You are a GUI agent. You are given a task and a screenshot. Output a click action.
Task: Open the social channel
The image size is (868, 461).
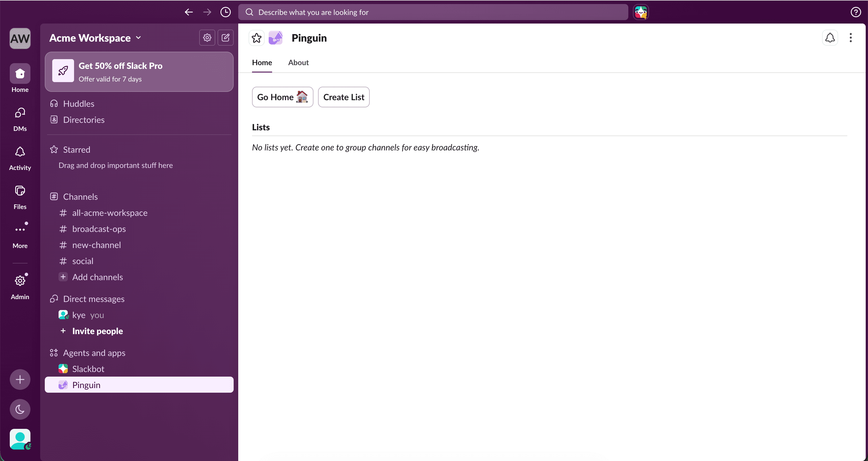click(x=139, y=261)
